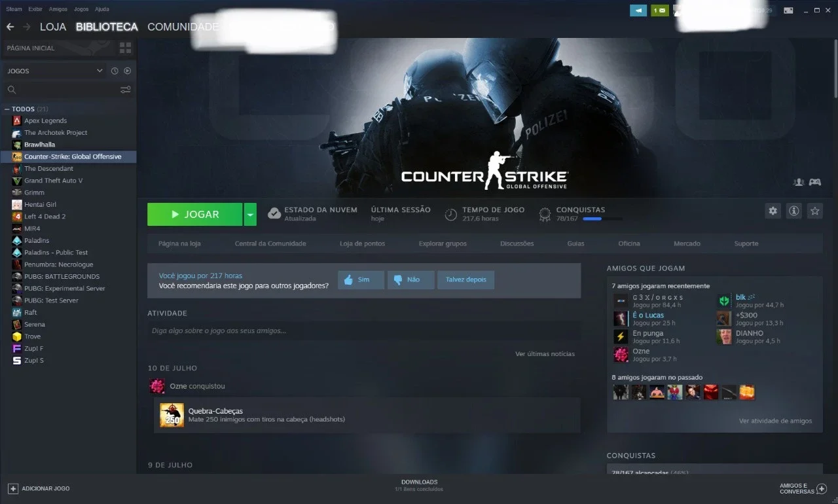Open the play options dropdown arrow
Image resolution: width=838 pixels, height=504 pixels.
pos(250,214)
